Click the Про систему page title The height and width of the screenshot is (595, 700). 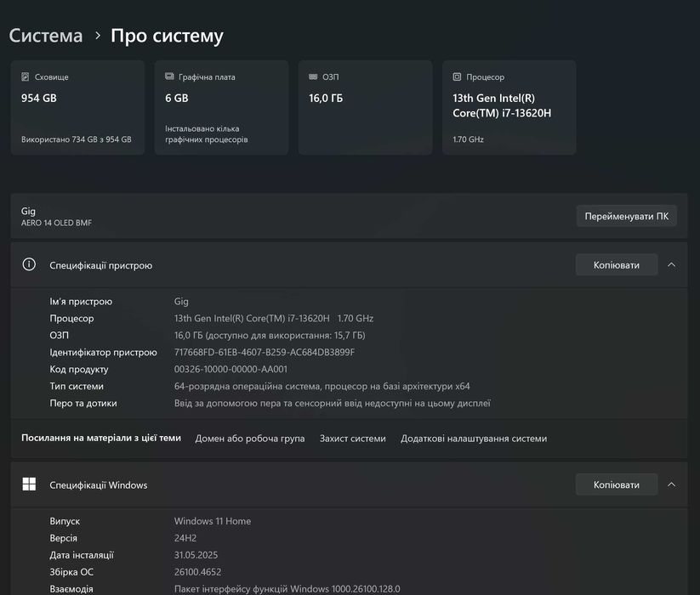(167, 36)
